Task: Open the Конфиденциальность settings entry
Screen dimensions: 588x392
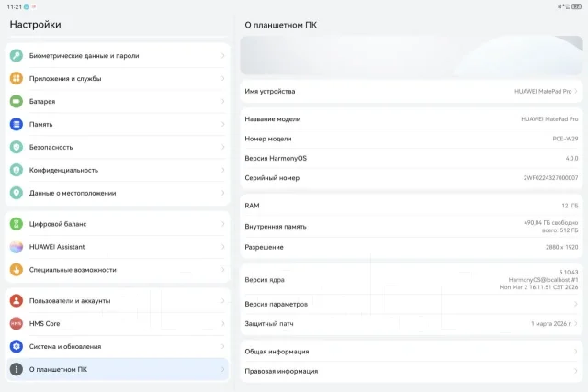Action: pyautogui.click(x=118, y=170)
